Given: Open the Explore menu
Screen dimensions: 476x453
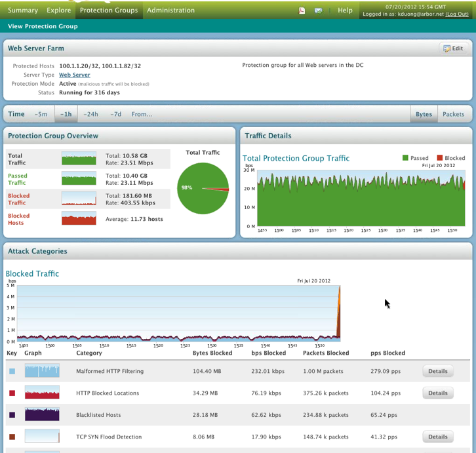Looking at the screenshot, I should coord(58,10).
